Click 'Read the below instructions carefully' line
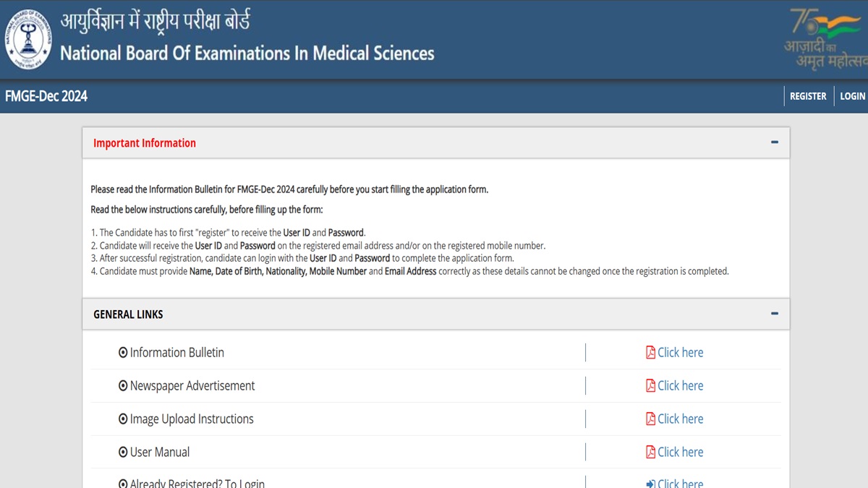The width and height of the screenshot is (868, 488). coord(207,210)
